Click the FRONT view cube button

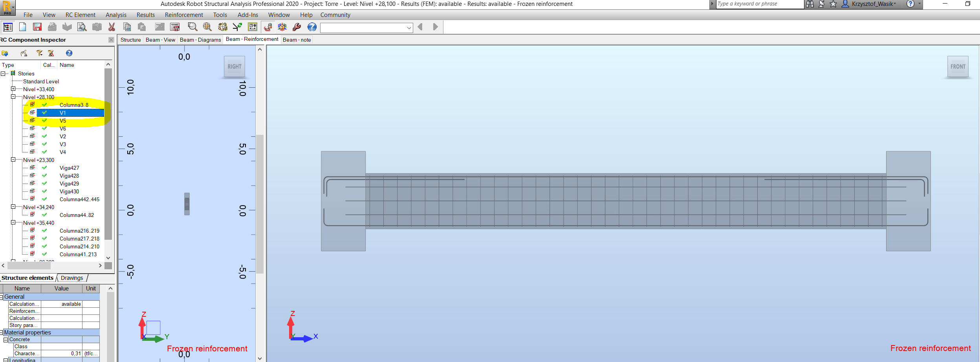[958, 66]
